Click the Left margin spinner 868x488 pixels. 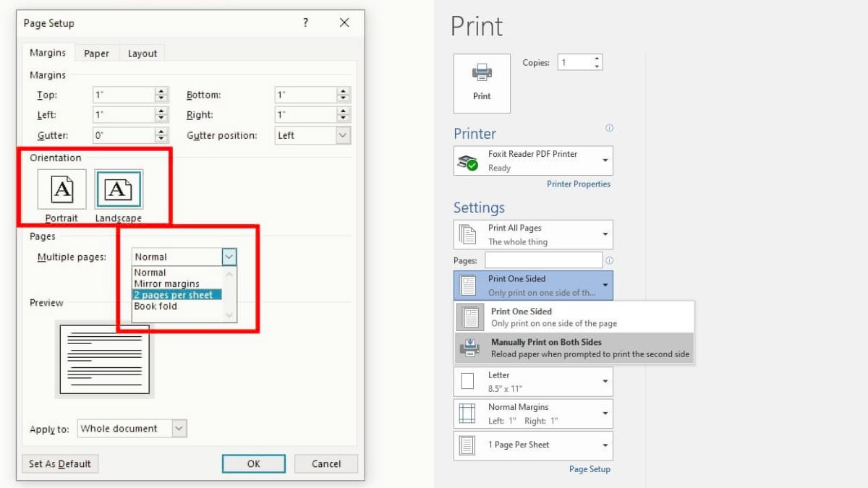(161, 115)
